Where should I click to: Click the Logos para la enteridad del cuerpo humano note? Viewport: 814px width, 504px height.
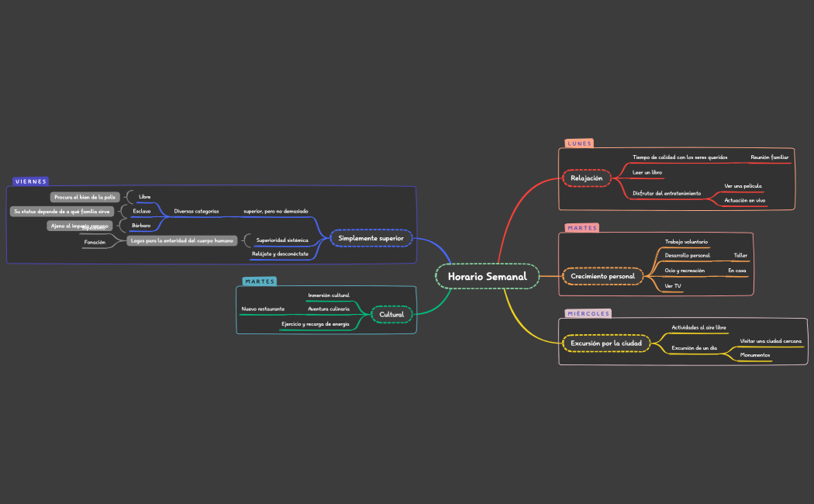(x=181, y=241)
